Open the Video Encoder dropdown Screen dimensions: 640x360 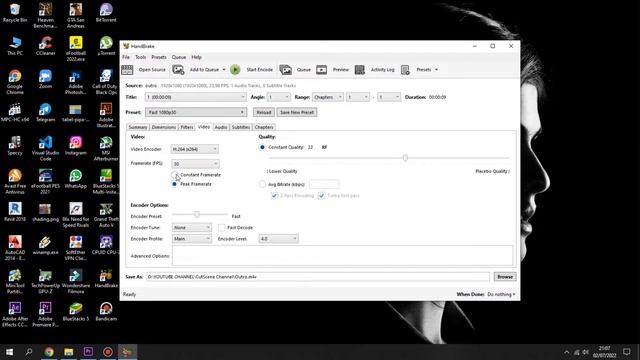(194, 149)
